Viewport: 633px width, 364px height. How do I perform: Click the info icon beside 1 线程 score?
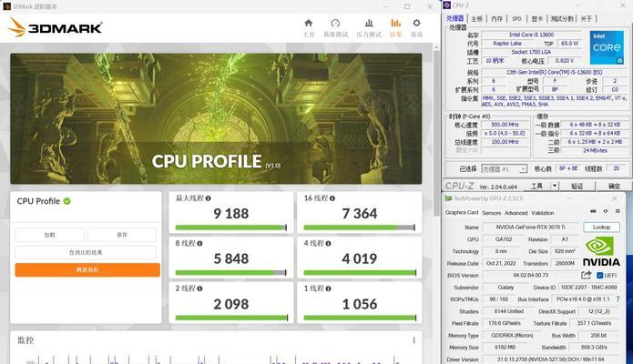[x=328, y=288]
